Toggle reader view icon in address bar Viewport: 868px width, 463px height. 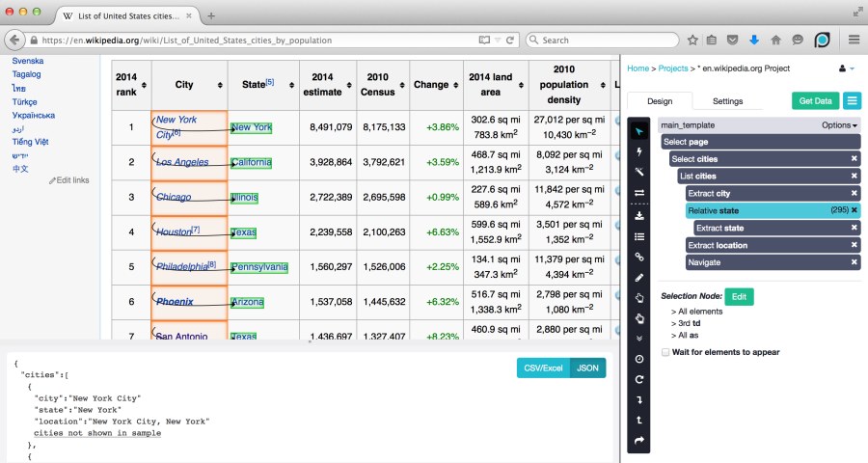(x=484, y=40)
